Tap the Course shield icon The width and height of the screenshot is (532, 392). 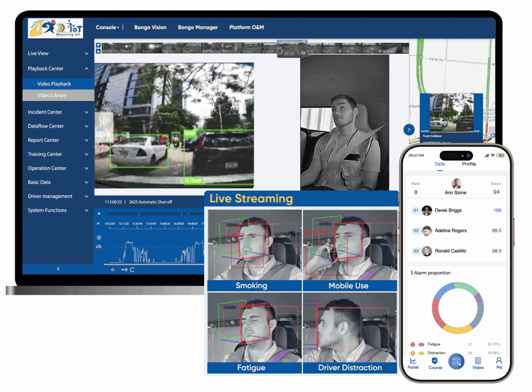pyautogui.click(x=435, y=363)
